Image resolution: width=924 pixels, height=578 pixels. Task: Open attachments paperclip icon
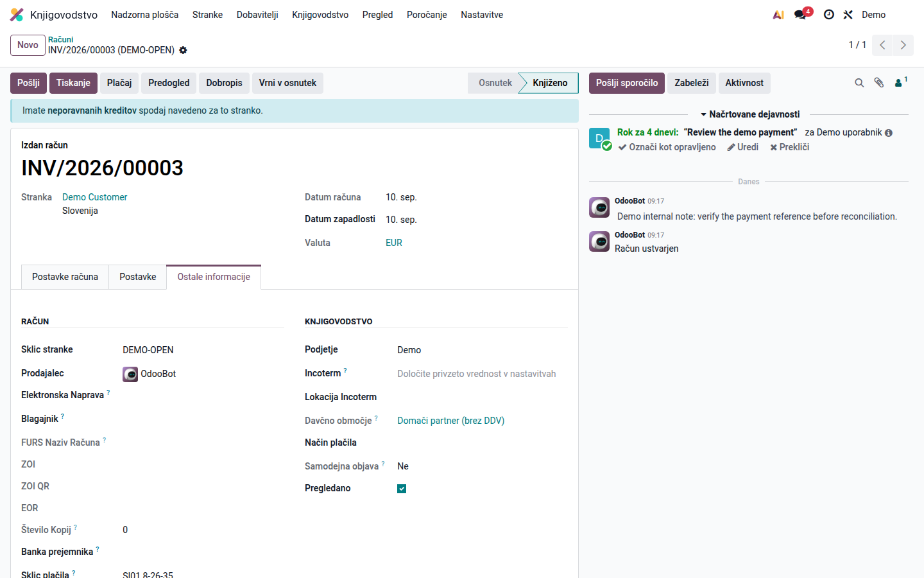coord(879,83)
